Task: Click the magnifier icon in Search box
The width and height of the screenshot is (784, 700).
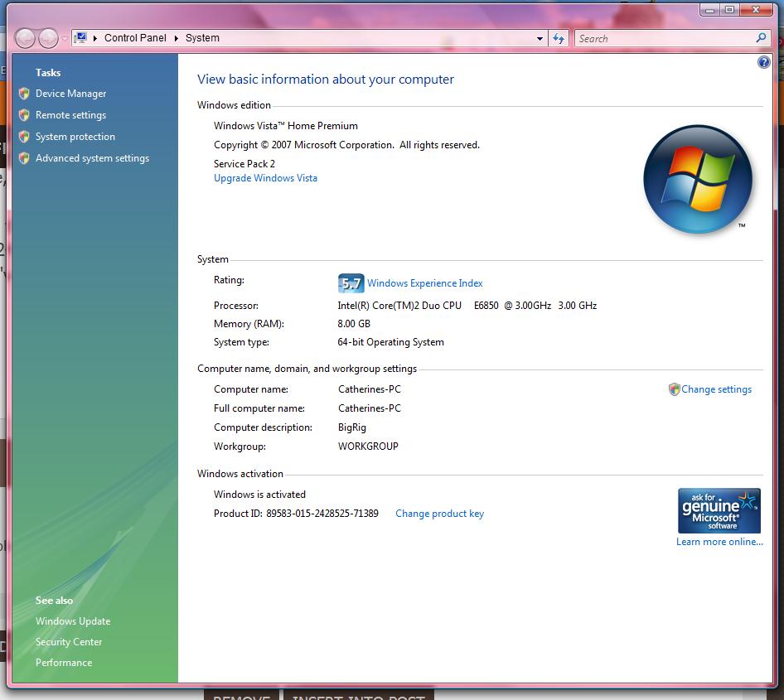Action: (761, 38)
